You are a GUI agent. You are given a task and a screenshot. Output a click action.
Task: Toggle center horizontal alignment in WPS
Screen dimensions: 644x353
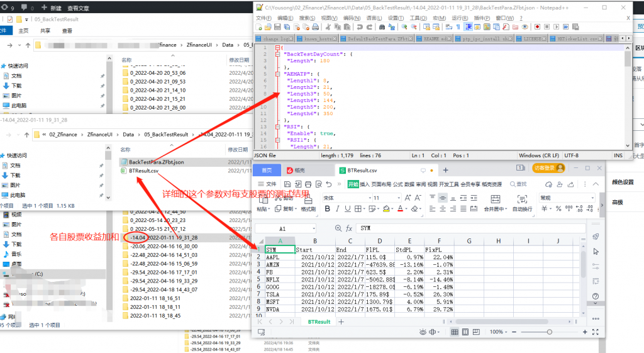tap(443, 209)
